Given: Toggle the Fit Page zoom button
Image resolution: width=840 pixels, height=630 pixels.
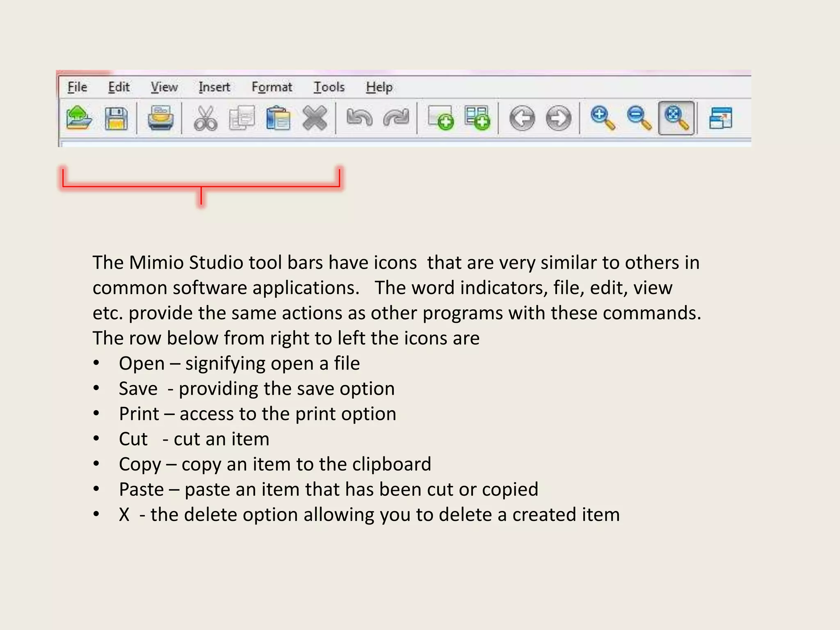Looking at the screenshot, I should click(676, 118).
